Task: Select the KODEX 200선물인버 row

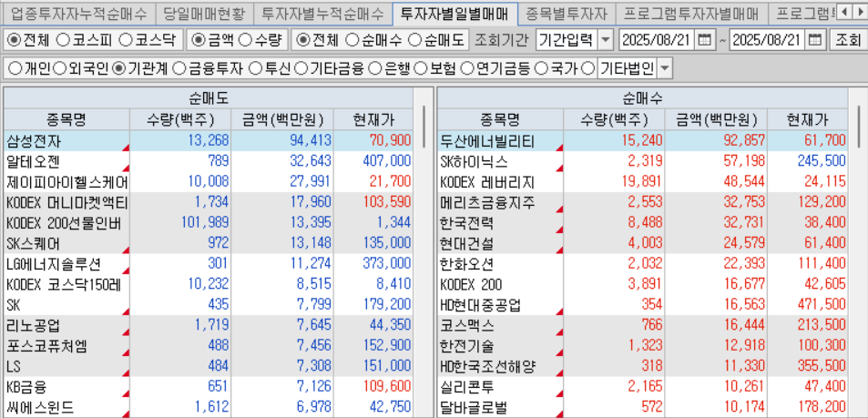Action: [209, 222]
